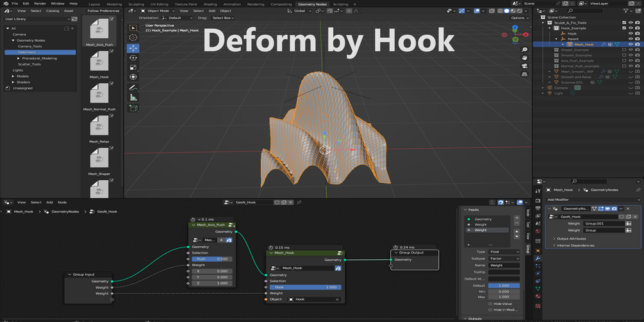The width and height of the screenshot is (644, 322).
Task: Select the Rotate tool in viewport toolbar
Action: 133,58
